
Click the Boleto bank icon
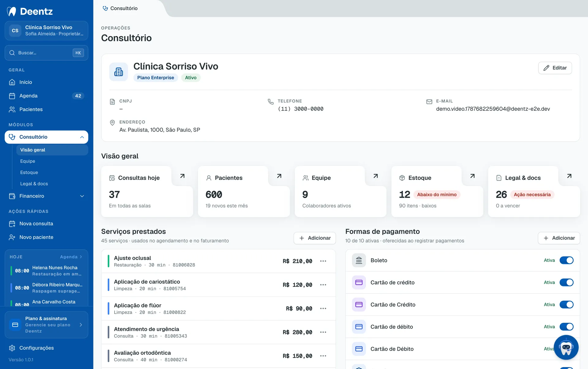(359, 260)
